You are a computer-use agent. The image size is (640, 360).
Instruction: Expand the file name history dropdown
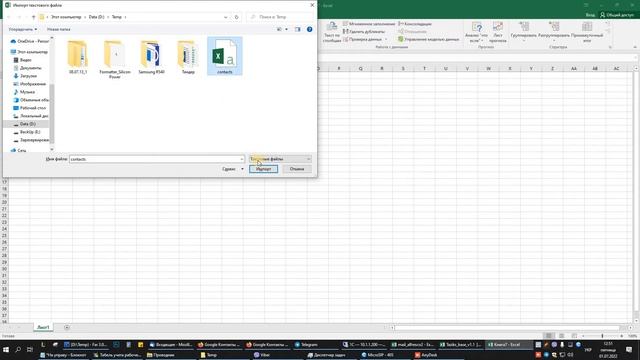point(242,159)
